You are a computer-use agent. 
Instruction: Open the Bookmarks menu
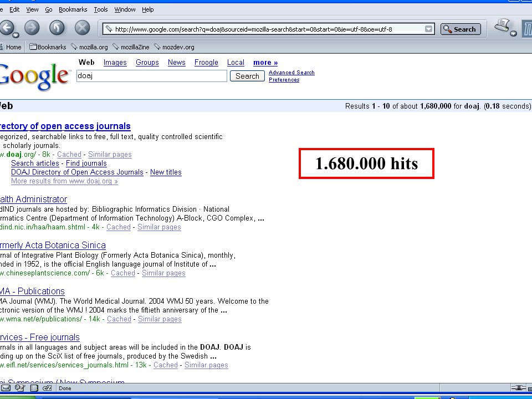point(73,9)
